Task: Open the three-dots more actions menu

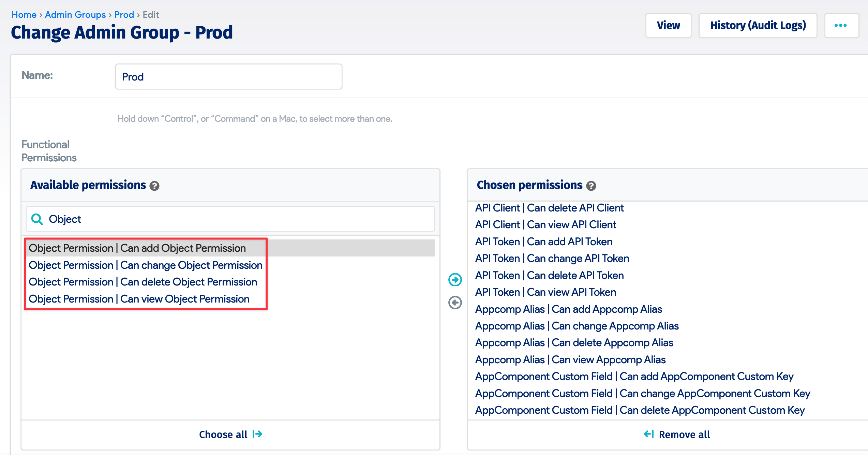Action: (841, 26)
